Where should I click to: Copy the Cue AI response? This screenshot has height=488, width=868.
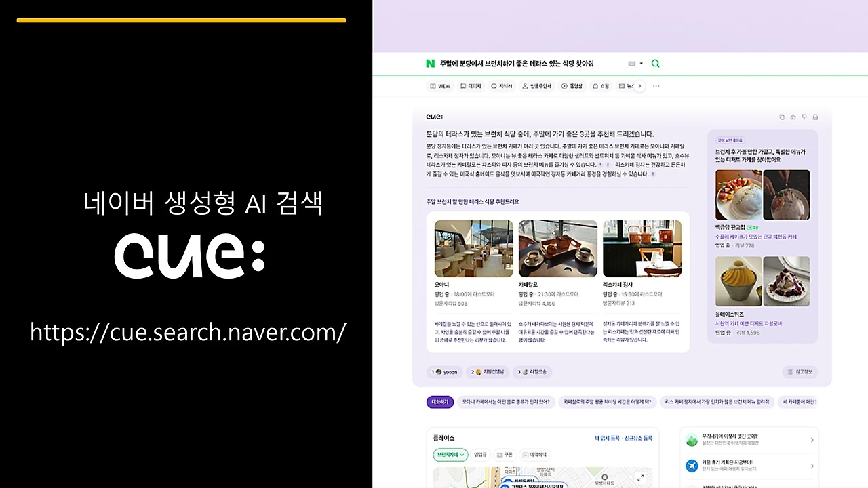click(781, 117)
